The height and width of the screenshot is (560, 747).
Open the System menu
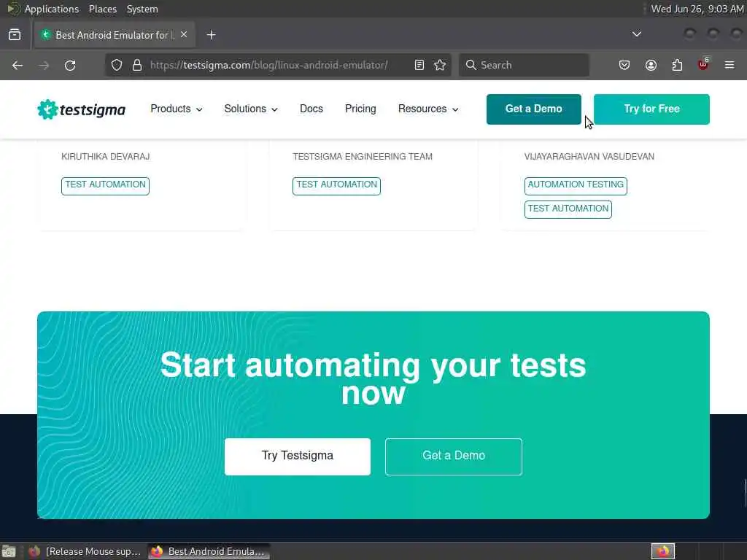tap(142, 9)
